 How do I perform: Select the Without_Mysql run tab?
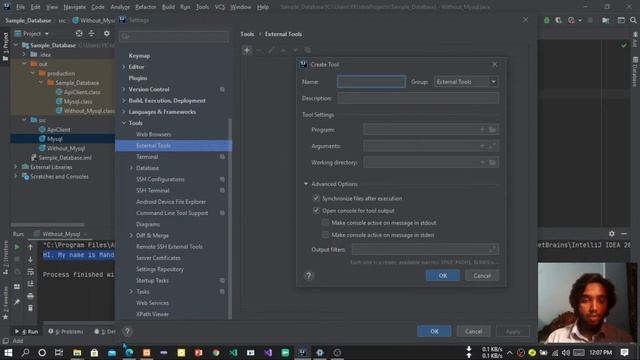tap(61, 234)
